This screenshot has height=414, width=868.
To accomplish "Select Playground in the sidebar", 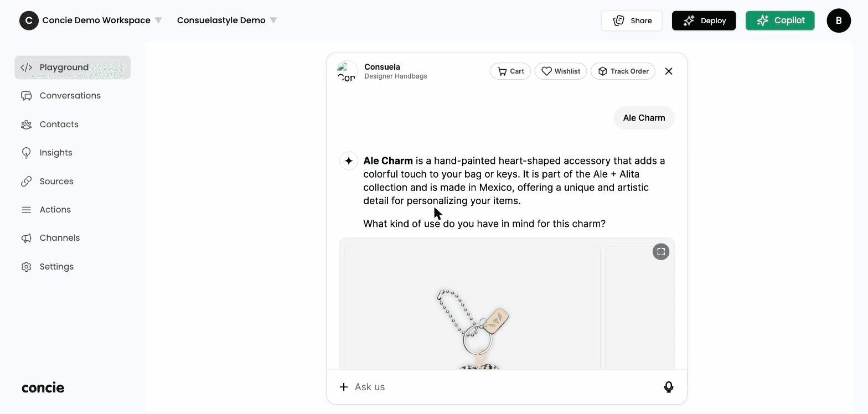I will pyautogui.click(x=73, y=68).
